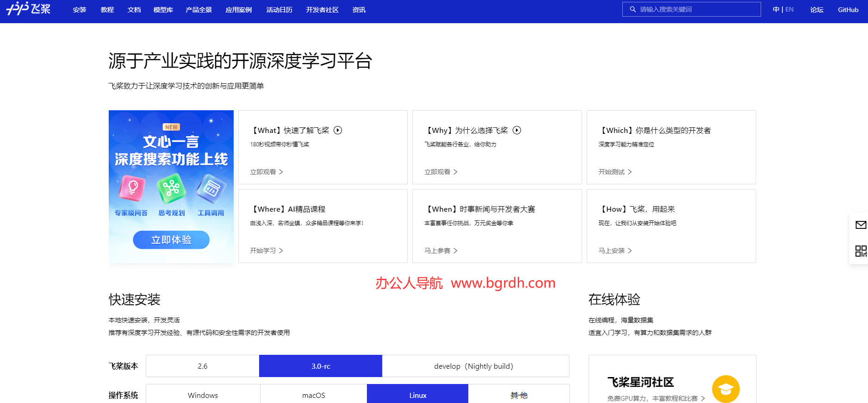868x403 pixels.
Task: Click the PaddlePaddle 飞桨 logo
Action: pos(28,9)
